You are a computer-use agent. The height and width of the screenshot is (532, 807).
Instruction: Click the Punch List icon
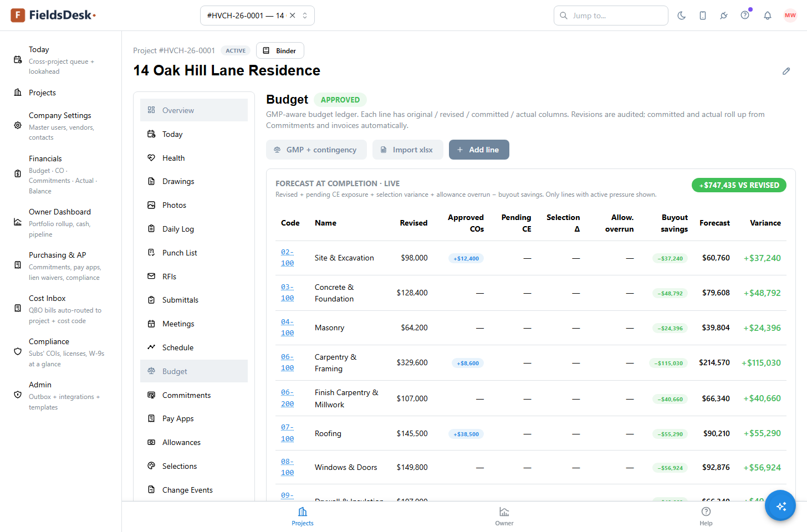coord(151,253)
